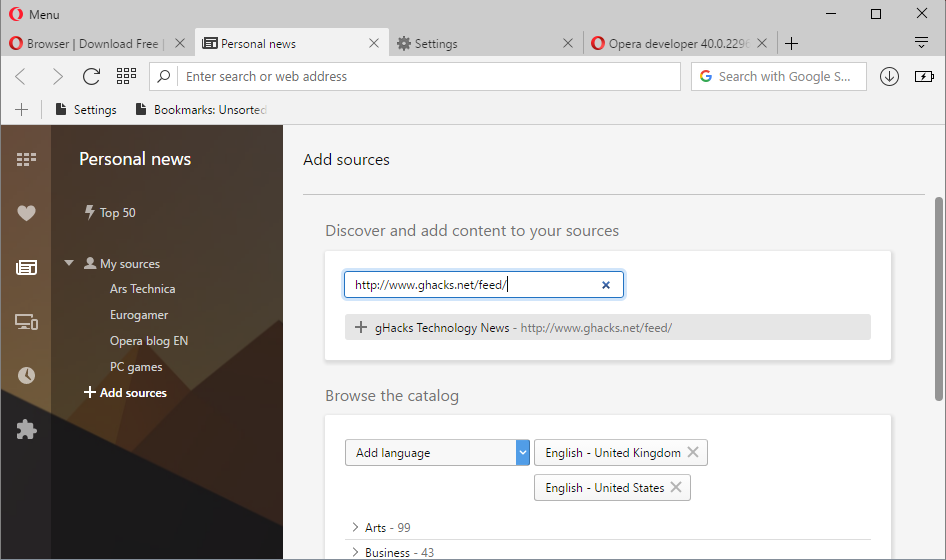Open a new tab with the plus button
This screenshot has height=560, width=946.
tap(792, 43)
